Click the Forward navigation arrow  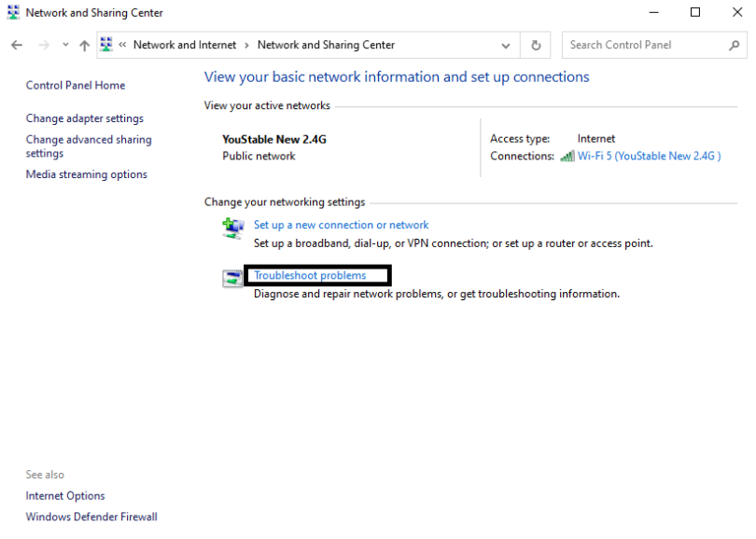(x=45, y=45)
